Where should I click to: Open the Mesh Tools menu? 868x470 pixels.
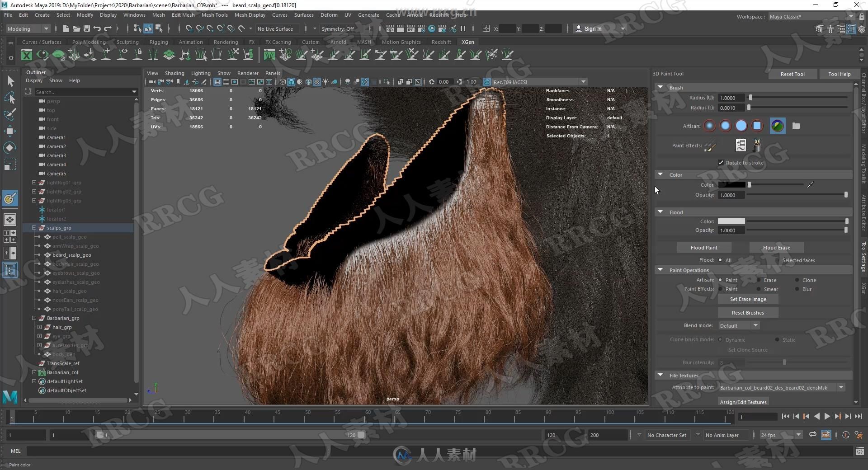214,15
